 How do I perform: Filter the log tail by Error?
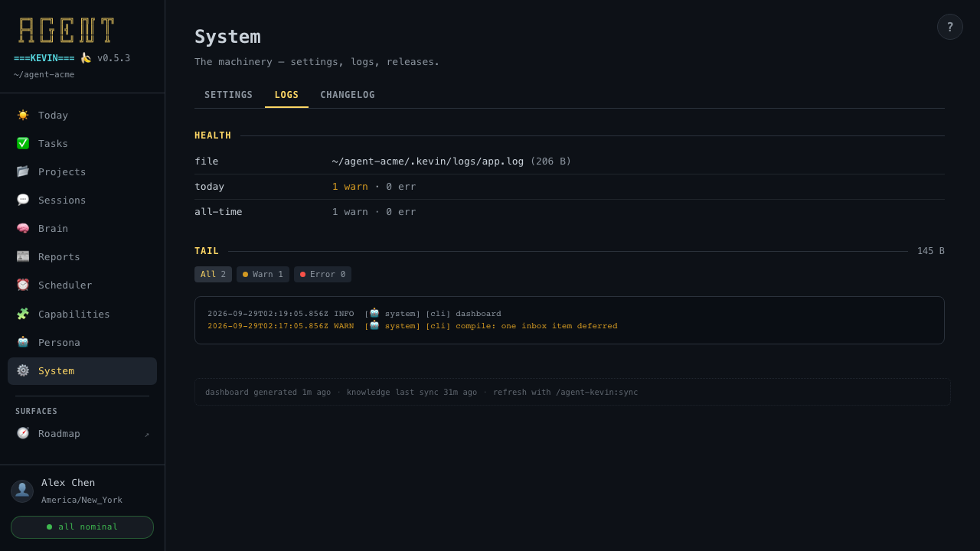click(x=322, y=274)
